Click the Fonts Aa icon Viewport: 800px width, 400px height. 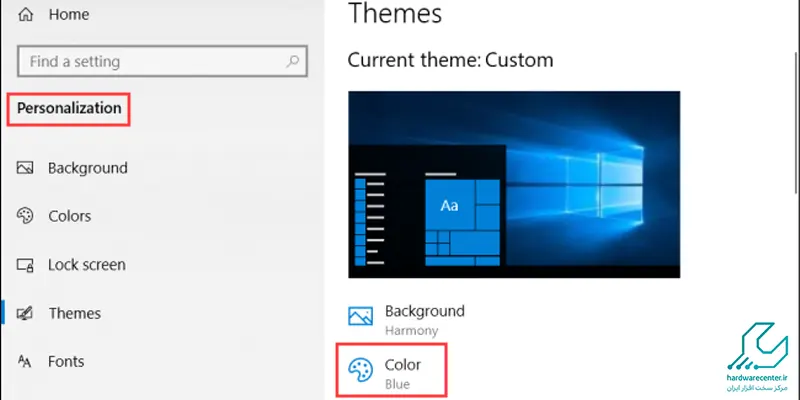24,361
